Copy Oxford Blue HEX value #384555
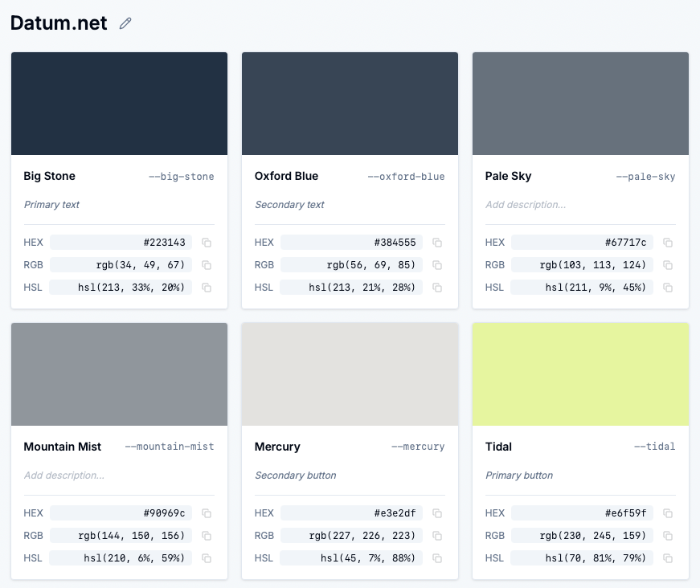 (x=437, y=243)
